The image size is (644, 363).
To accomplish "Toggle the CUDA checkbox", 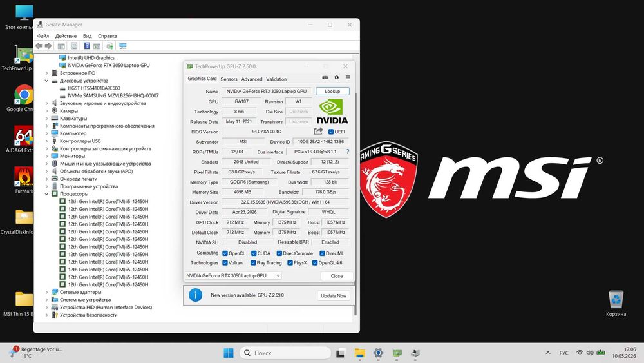I will click(254, 253).
